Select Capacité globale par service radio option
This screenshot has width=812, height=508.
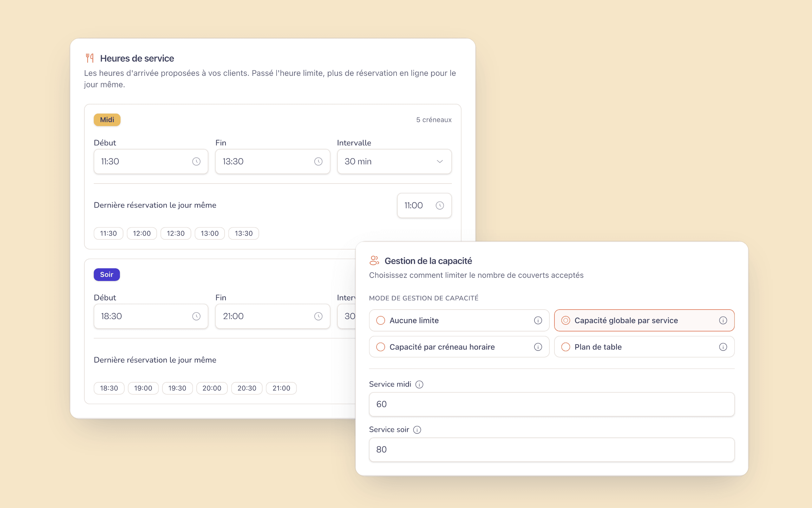[565, 321]
